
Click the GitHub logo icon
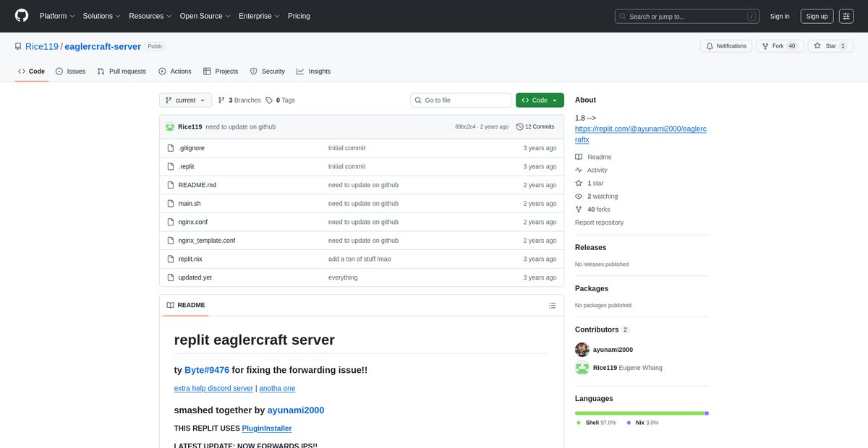click(x=22, y=16)
